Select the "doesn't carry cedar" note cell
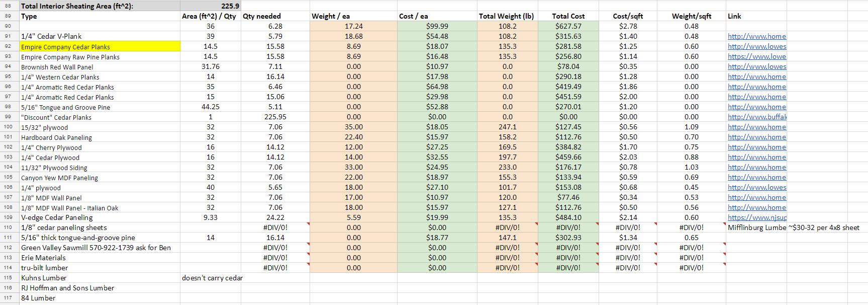The height and width of the screenshot is (305, 868). (x=212, y=278)
